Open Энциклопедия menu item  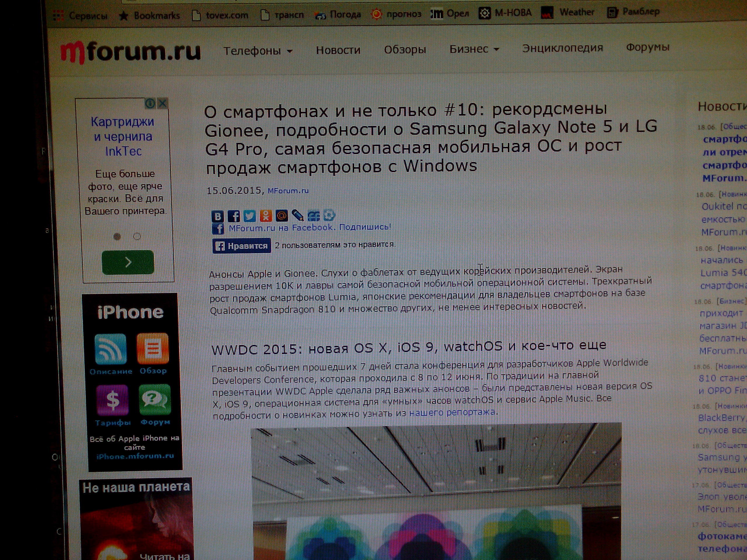tap(563, 48)
